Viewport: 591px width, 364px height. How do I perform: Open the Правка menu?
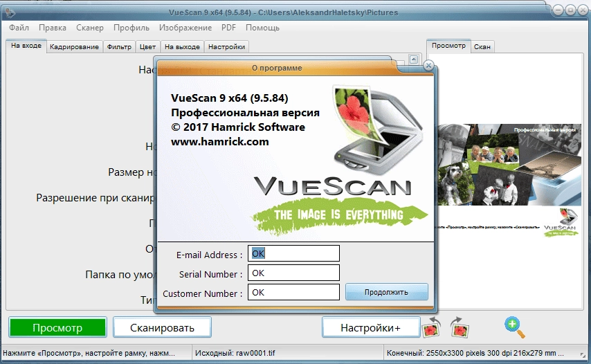[x=53, y=28]
